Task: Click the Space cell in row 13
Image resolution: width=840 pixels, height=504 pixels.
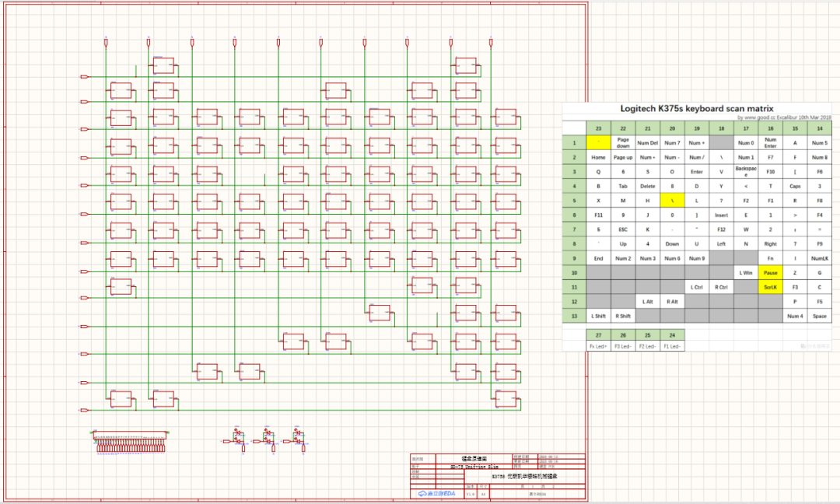Action: [x=820, y=316]
